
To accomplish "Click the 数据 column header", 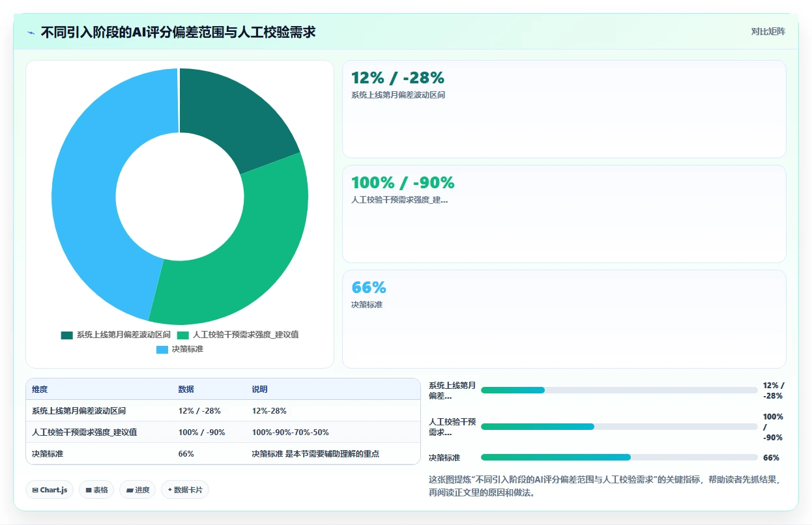I will 186,390.
